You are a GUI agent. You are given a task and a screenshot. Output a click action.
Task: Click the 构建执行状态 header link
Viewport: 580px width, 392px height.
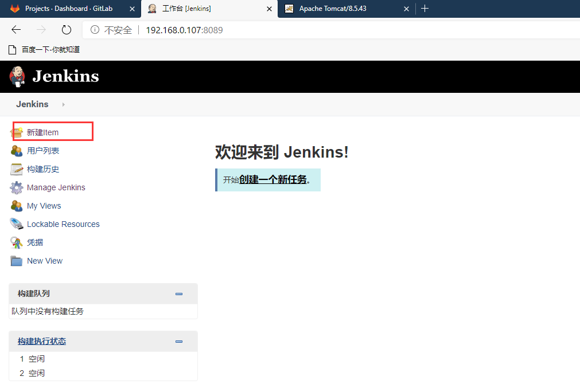42,342
